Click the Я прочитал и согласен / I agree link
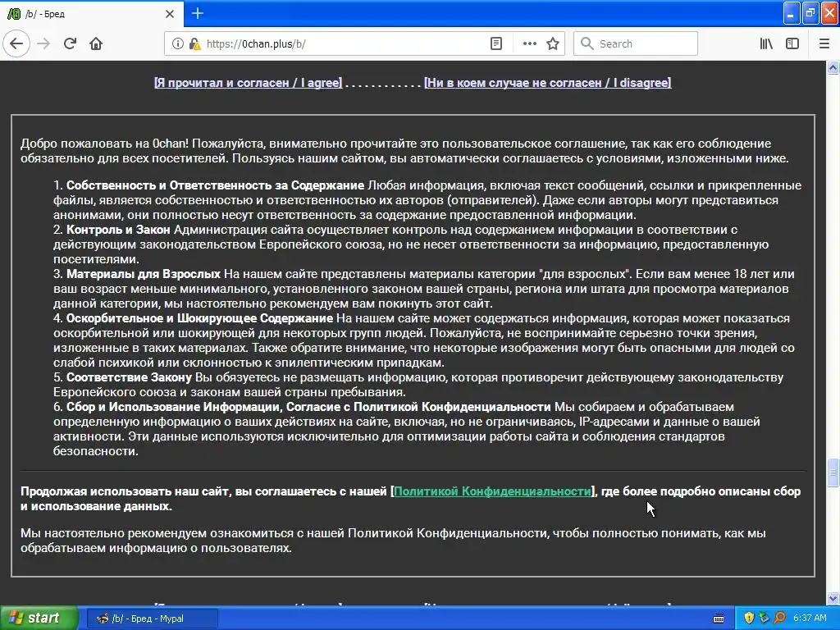 [248, 83]
